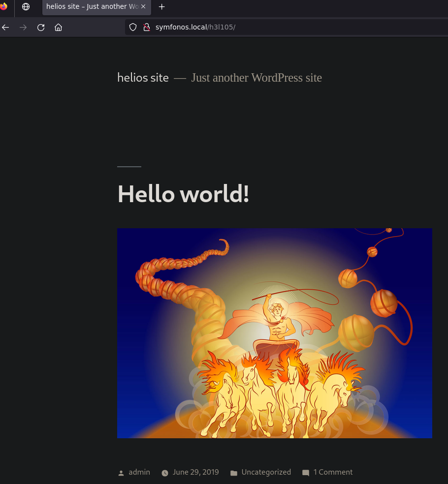The width and height of the screenshot is (448, 484).
Task: Click the Firefox icon in the corner
Action: pos(4,6)
